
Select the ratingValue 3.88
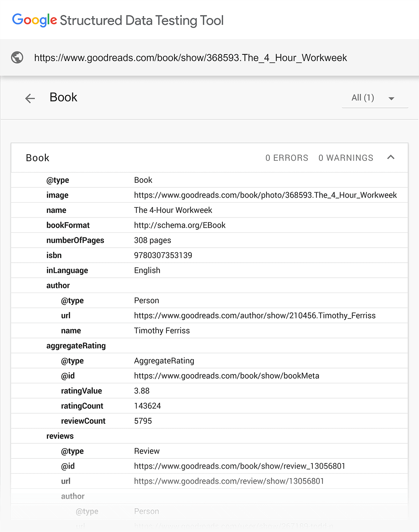click(x=142, y=391)
